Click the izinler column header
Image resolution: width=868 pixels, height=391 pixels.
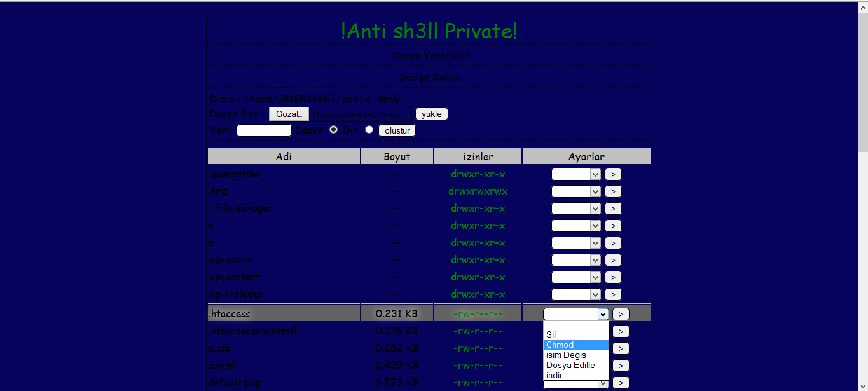pos(478,156)
